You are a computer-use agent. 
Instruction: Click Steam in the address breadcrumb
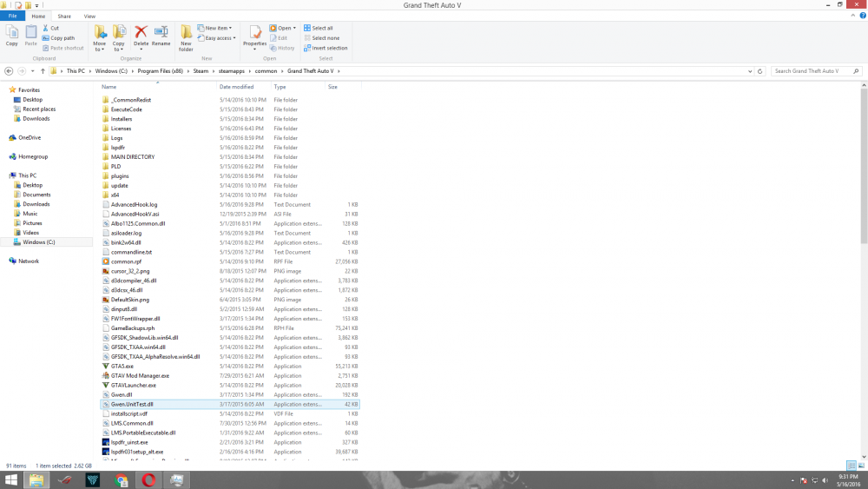pos(201,71)
